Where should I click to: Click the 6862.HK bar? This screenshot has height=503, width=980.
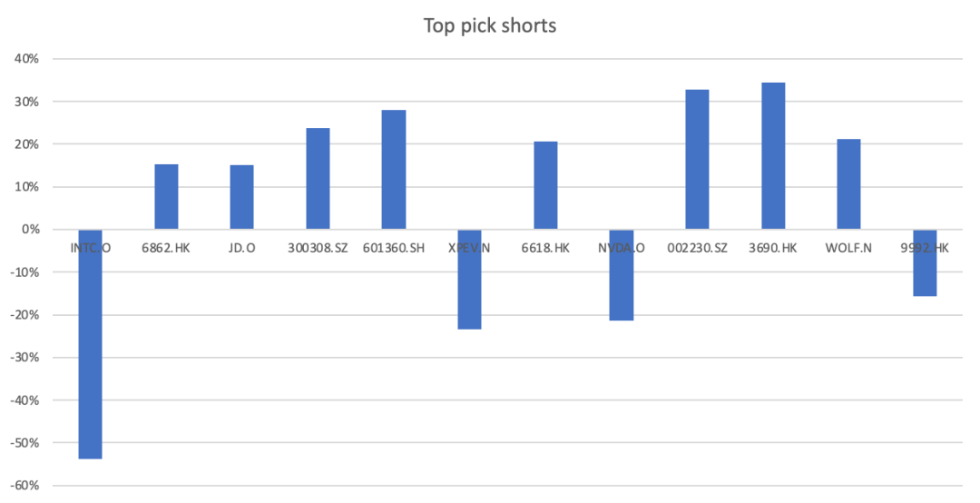point(166,197)
